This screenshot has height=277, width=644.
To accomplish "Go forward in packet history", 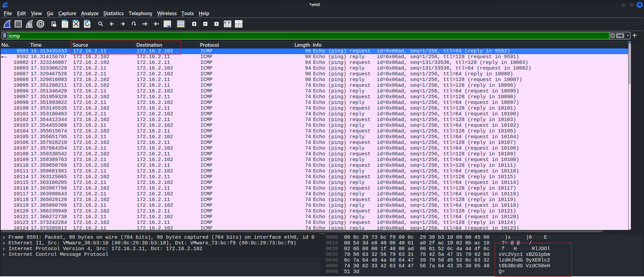I will pyautogui.click(x=123, y=24).
